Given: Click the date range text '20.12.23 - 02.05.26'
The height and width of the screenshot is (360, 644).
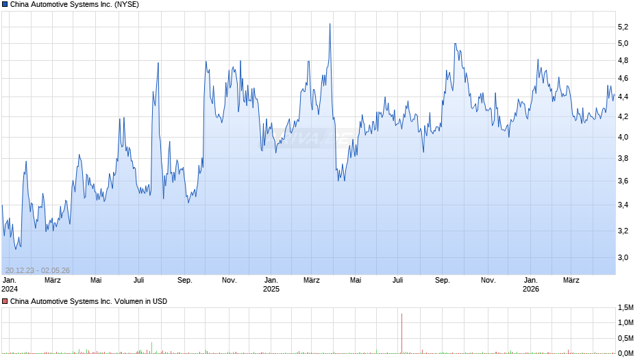Looking at the screenshot, I should click(x=38, y=270).
